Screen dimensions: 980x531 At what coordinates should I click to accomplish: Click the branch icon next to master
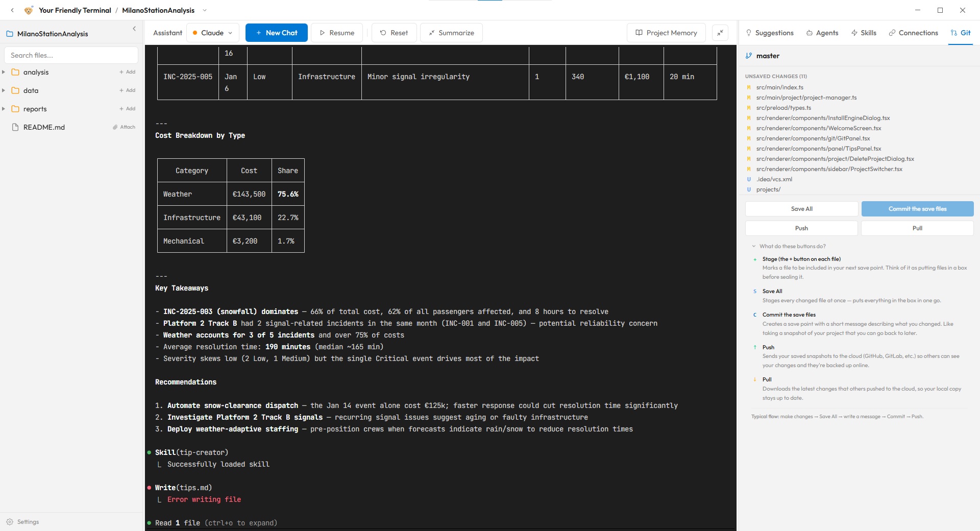(x=748, y=56)
